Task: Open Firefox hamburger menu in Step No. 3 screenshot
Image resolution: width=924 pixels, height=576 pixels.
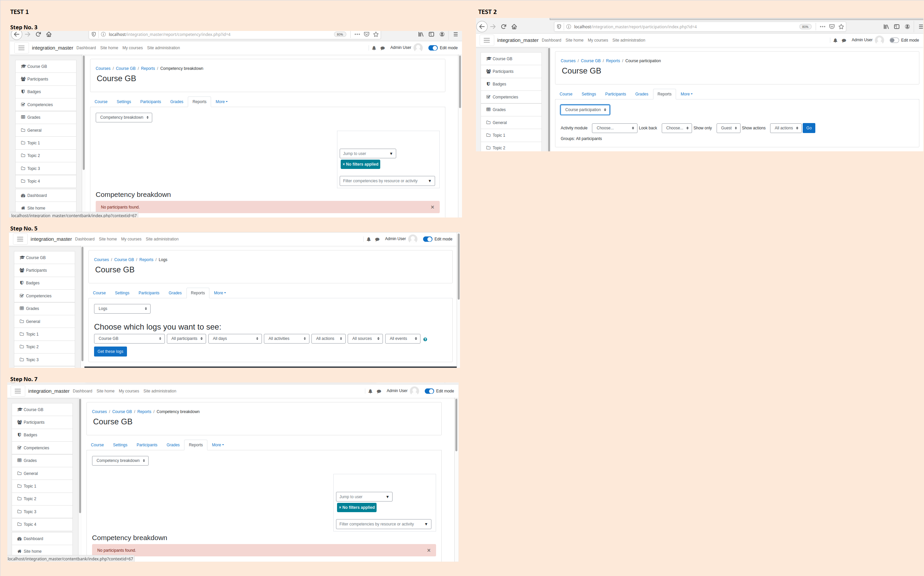Action: point(455,34)
